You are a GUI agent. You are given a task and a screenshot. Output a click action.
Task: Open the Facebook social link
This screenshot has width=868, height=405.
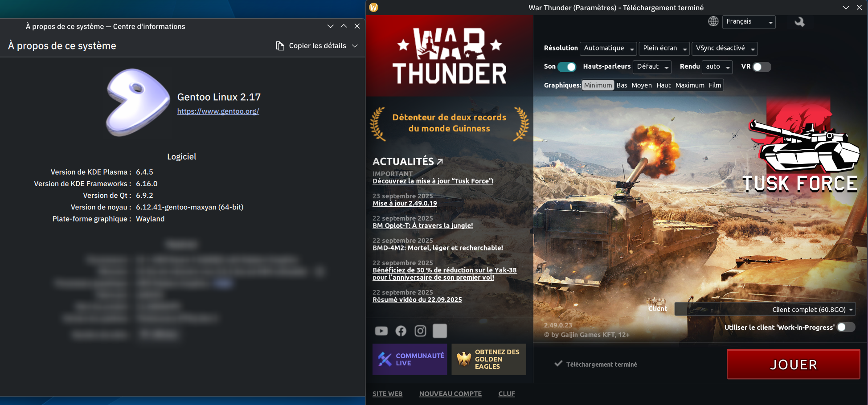(x=401, y=331)
